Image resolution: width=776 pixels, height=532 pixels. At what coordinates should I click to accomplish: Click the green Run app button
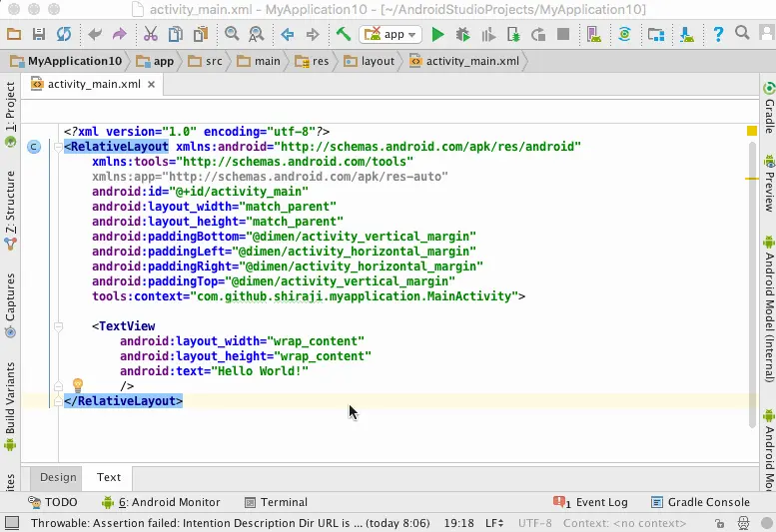437,34
